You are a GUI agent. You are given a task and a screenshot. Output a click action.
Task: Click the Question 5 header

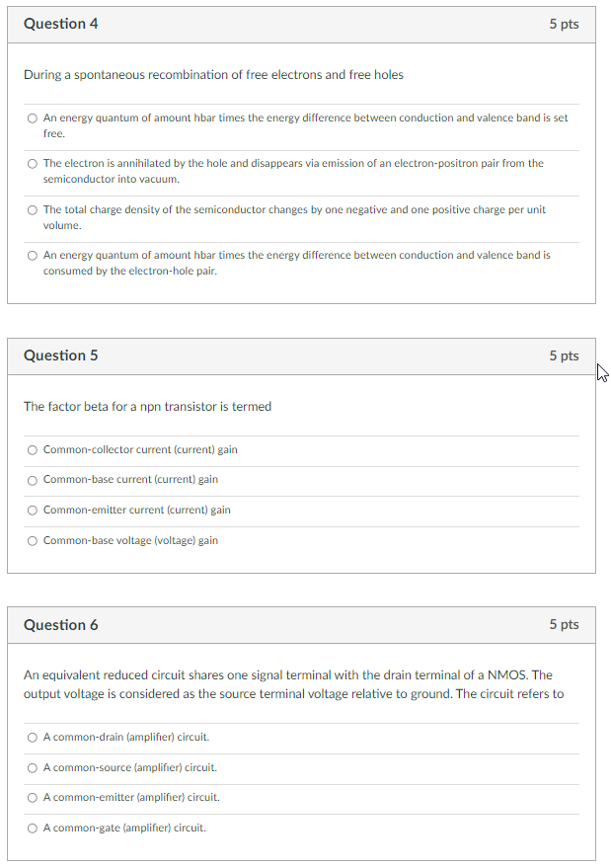coord(60,355)
